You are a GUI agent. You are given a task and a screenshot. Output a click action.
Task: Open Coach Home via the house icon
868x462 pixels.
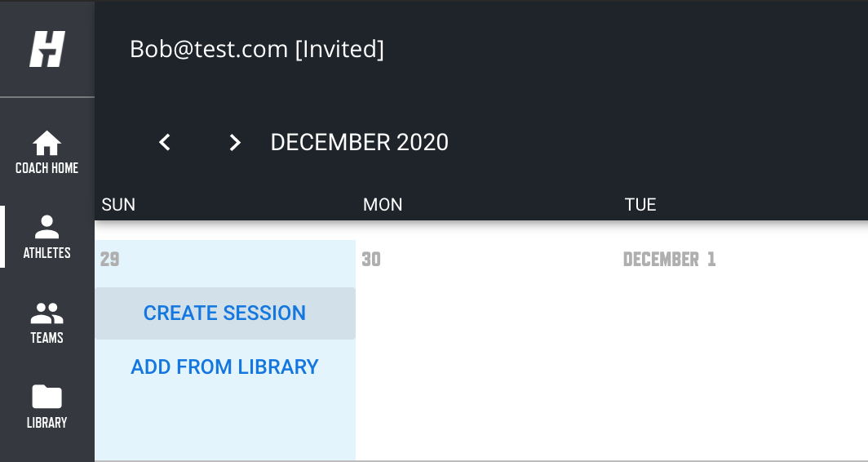click(47, 143)
